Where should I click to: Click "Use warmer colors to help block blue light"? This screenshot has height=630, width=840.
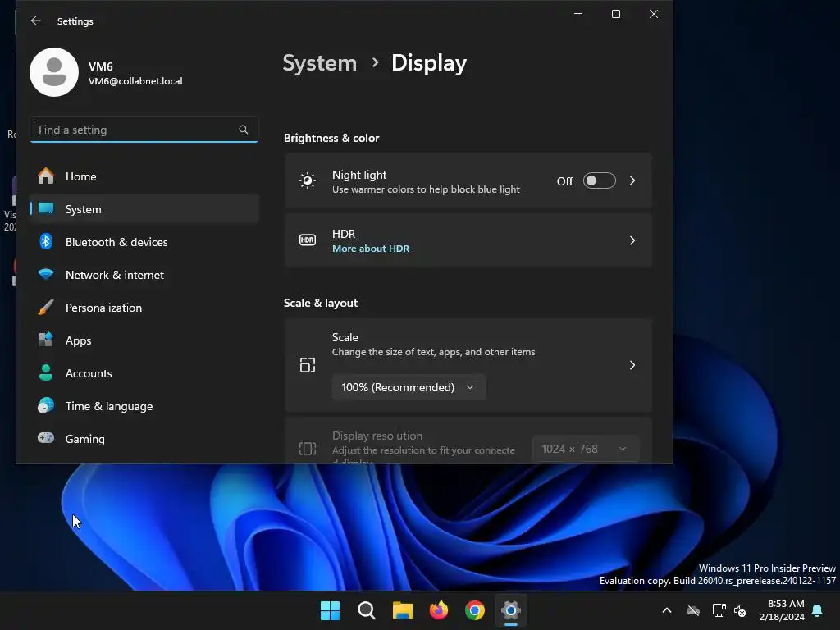point(426,189)
